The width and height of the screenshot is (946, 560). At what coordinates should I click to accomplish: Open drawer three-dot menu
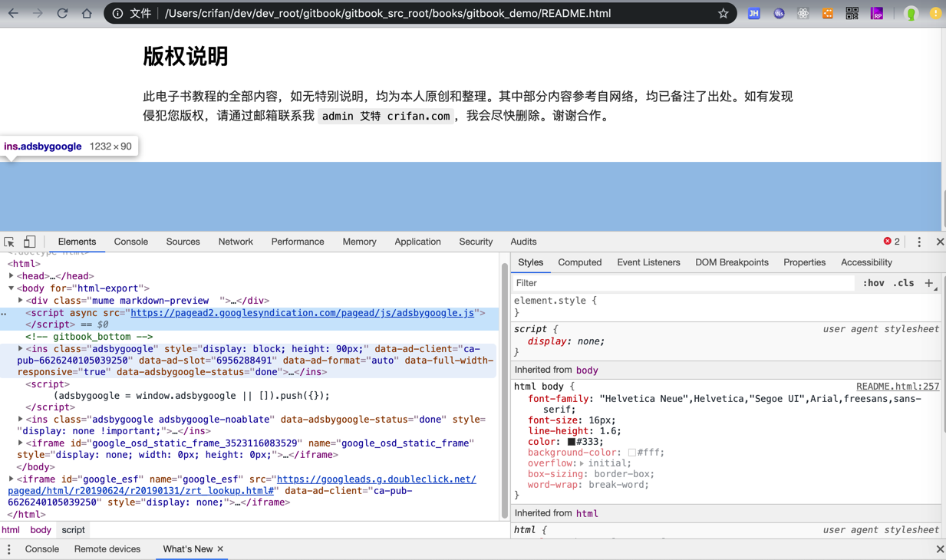coord(9,549)
